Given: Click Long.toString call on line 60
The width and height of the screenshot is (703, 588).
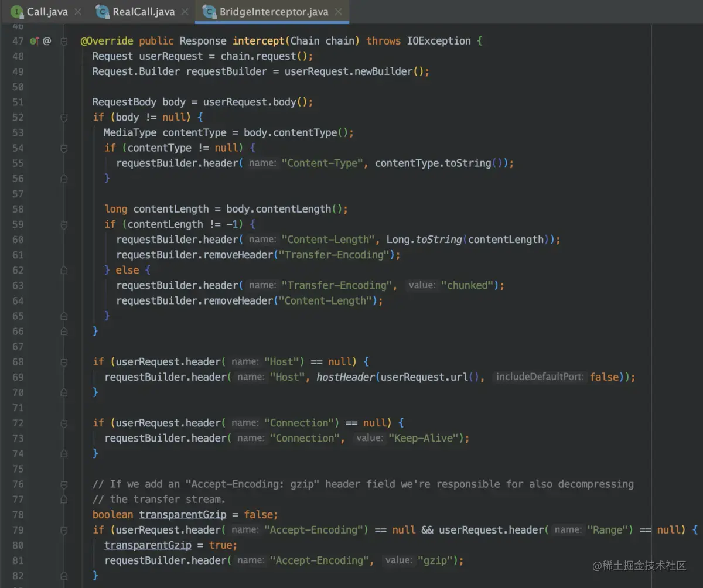Looking at the screenshot, I should tap(424, 240).
